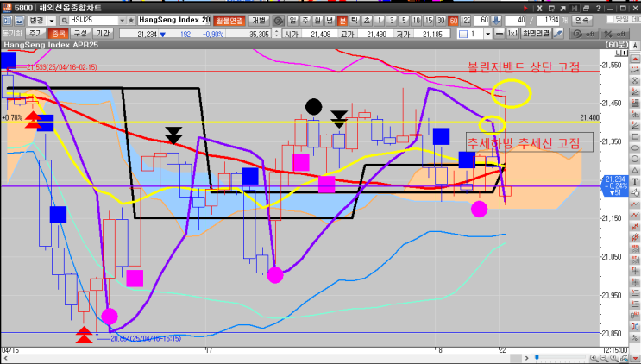Image resolution: width=641 pixels, height=364 pixels.
Task: Click the interval input field showing 60
Action: point(481,21)
